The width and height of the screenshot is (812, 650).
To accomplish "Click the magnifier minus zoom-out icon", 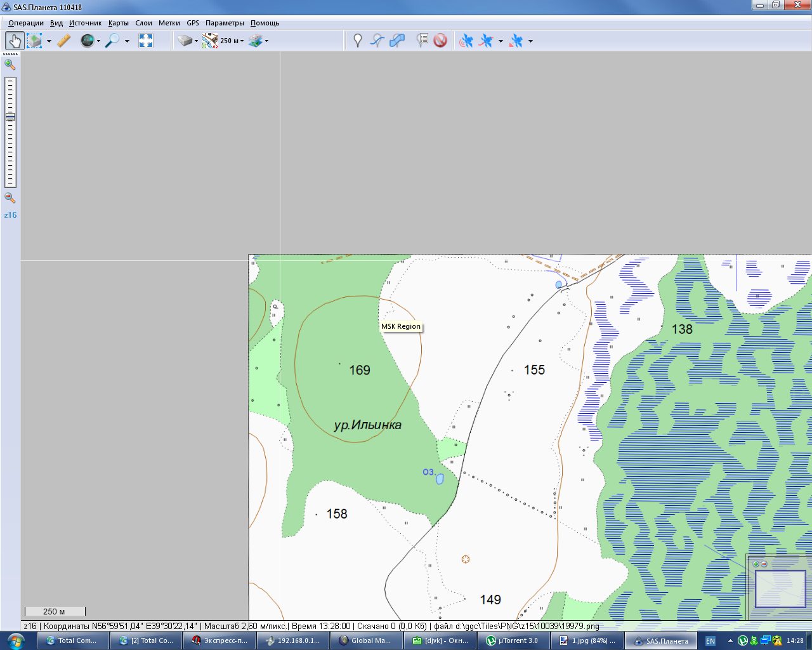I will coord(10,198).
